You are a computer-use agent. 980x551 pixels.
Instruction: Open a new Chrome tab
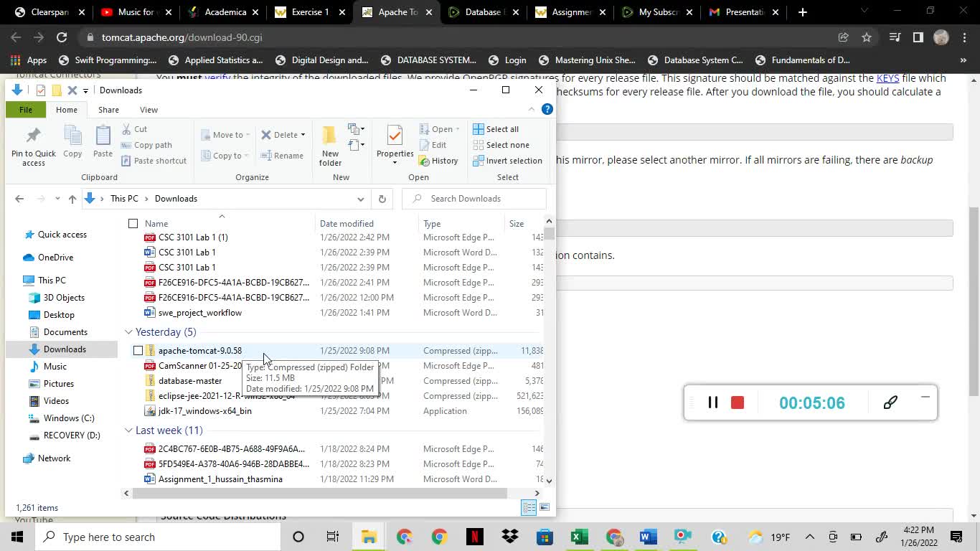(802, 12)
